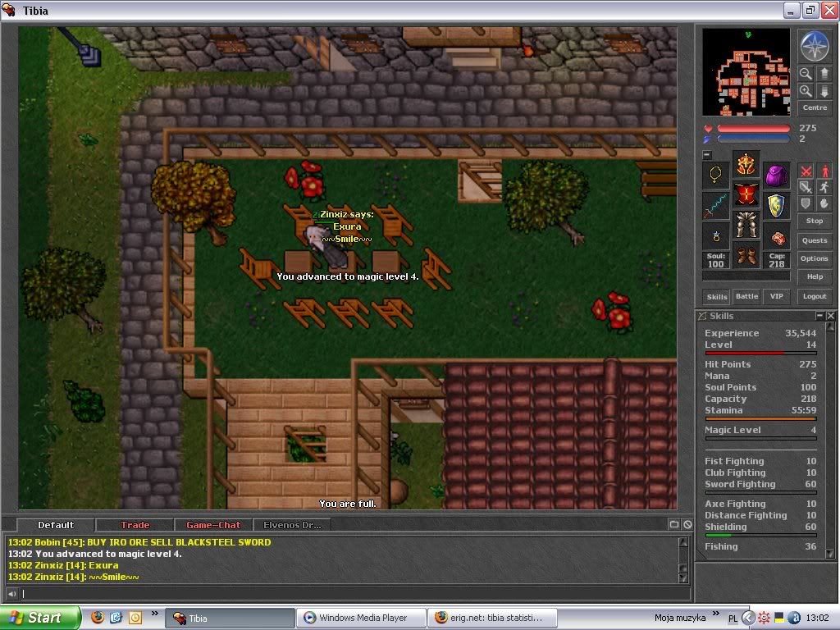Select the plate legs slot

coord(746,225)
